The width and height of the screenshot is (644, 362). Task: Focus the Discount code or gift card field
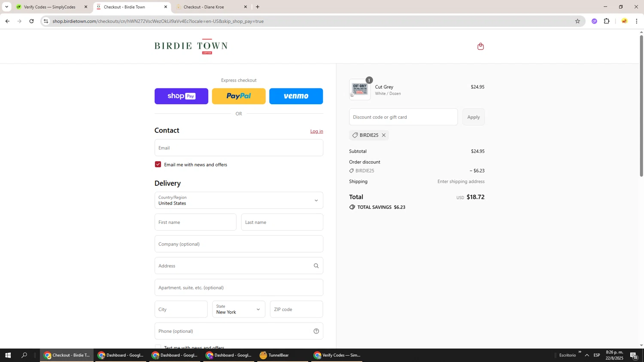(x=403, y=117)
